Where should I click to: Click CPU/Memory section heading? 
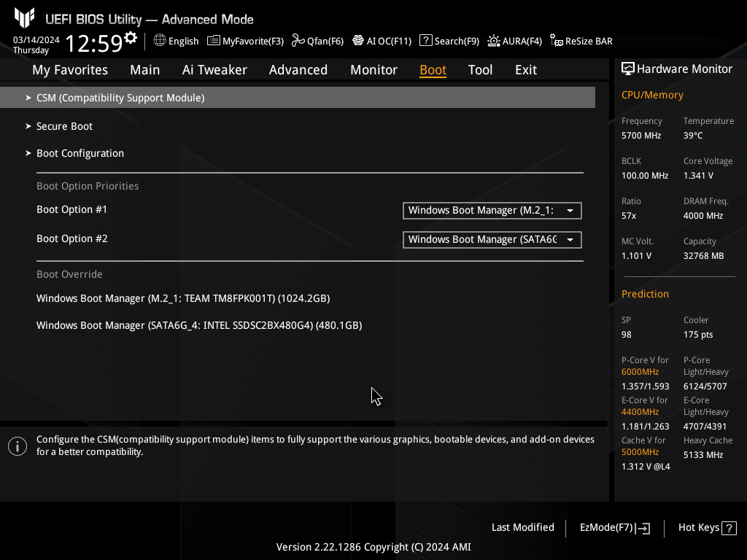652,96
